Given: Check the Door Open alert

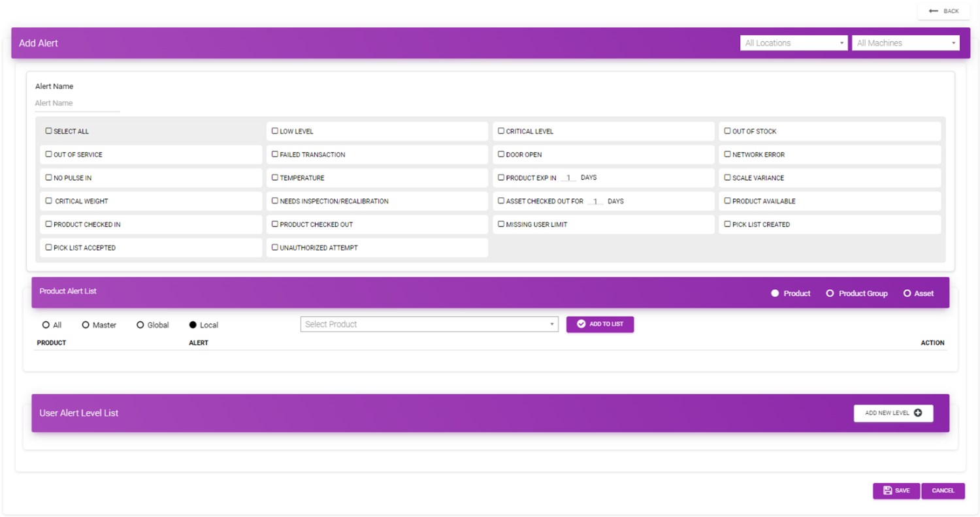Looking at the screenshot, I should (x=501, y=154).
